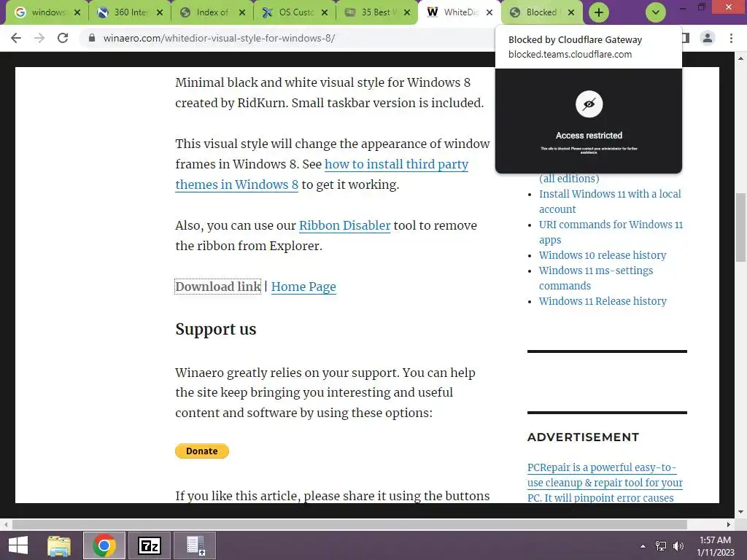This screenshot has height=560, width=747.
Task: Open the volume tray icon
Action: (678, 546)
